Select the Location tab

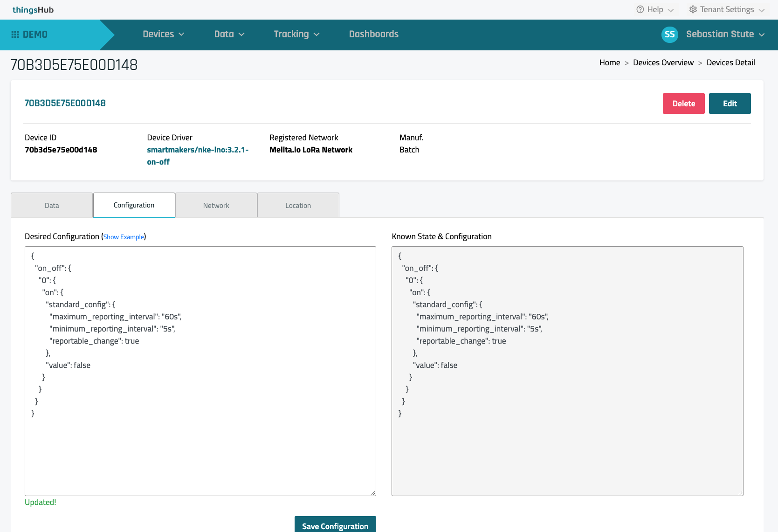[298, 206]
